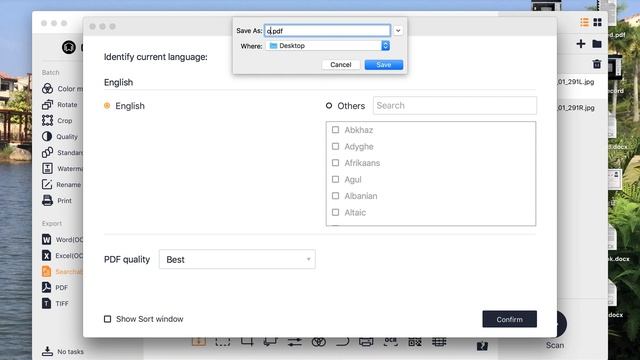Choose the TIFF export option
Image resolution: width=640 pixels, height=360 pixels.
point(55,303)
